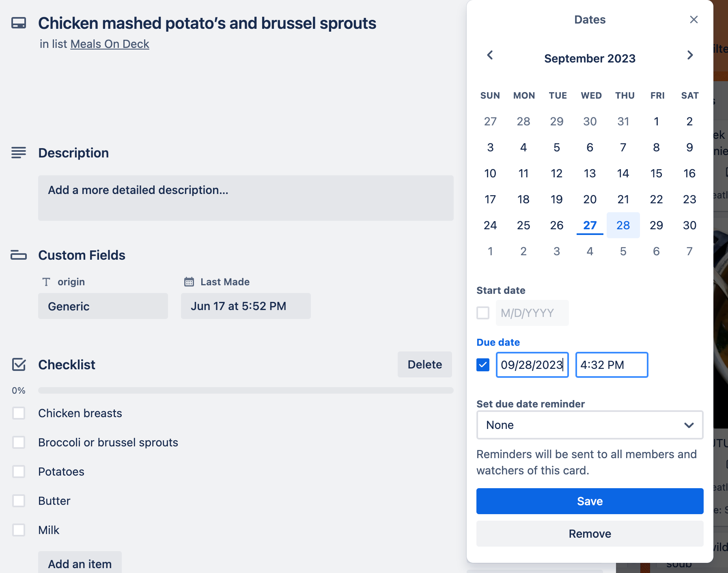This screenshot has height=573, width=728.
Task: Click the checklist progress bar
Action: (246, 390)
